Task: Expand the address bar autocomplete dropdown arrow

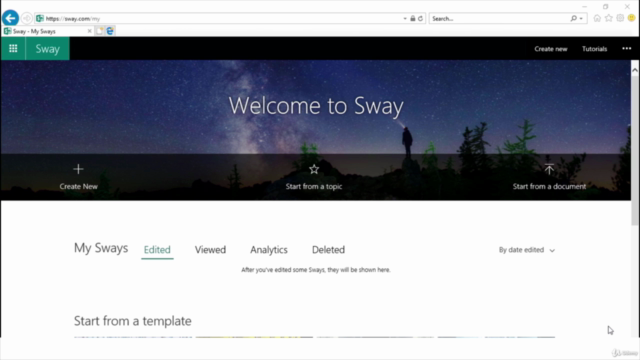Action: 405,19
